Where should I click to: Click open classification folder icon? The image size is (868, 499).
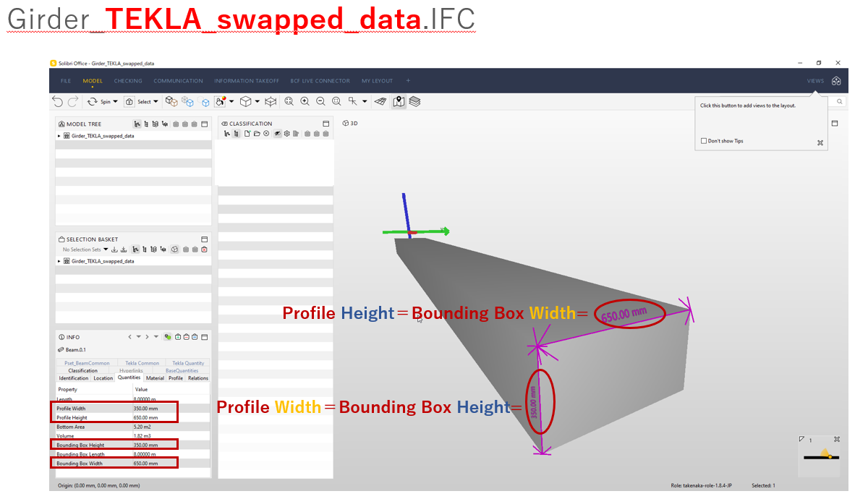click(257, 134)
